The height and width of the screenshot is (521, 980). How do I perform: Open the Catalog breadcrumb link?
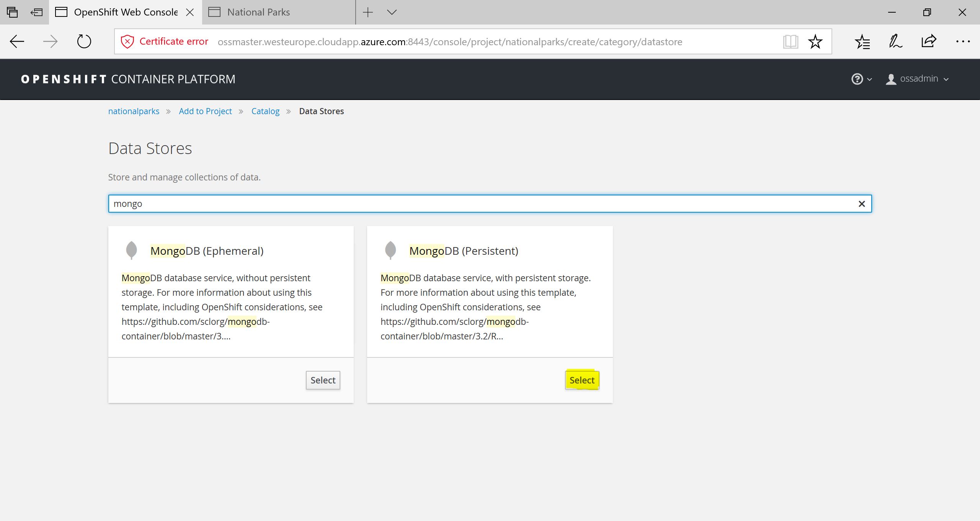pos(265,111)
